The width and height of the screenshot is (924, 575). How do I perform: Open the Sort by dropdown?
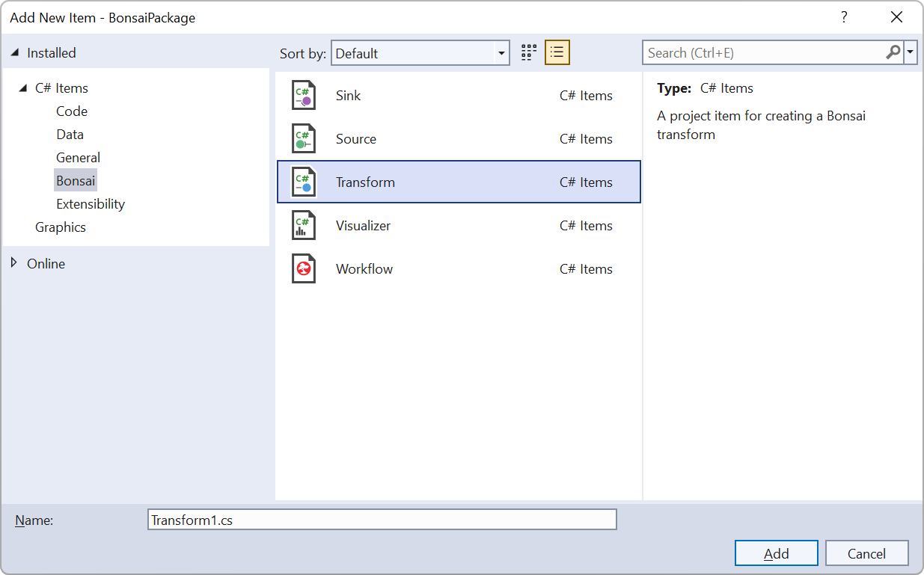pyautogui.click(x=420, y=53)
